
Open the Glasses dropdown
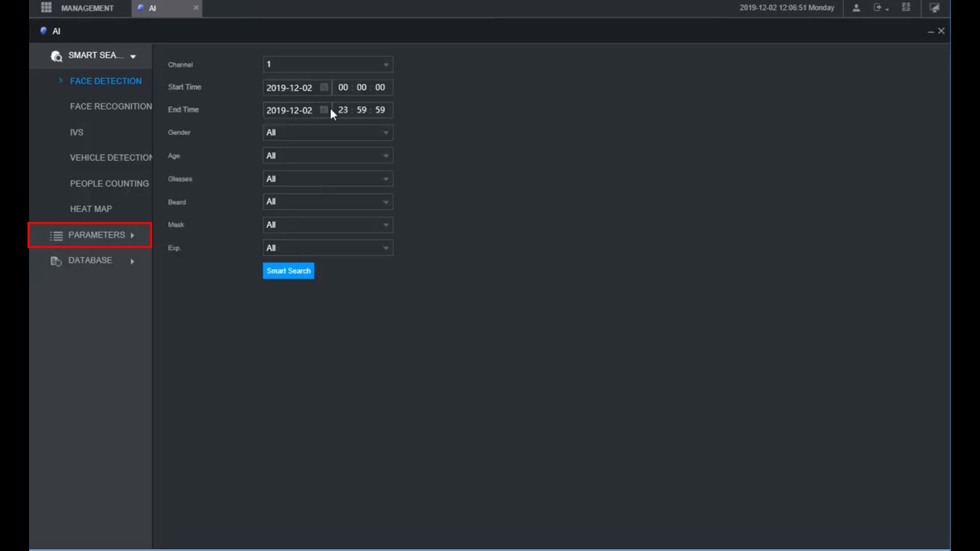tap(328, 179)
